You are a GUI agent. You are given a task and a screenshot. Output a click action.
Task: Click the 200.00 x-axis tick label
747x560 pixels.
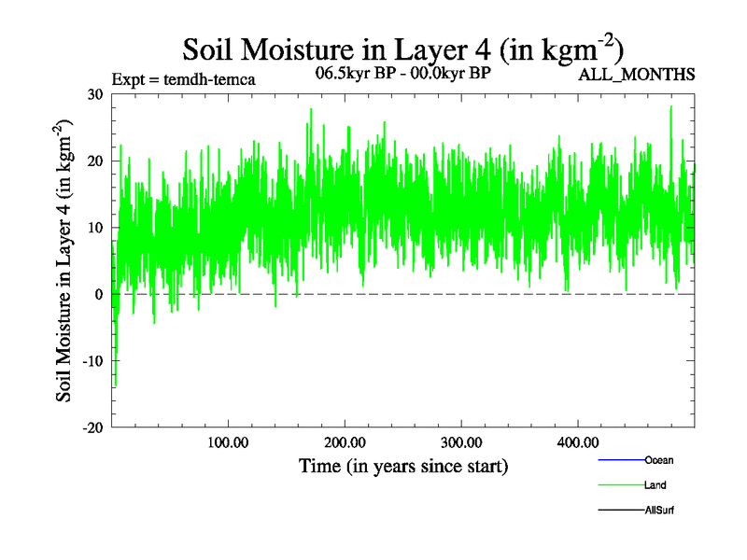[x=344, y=442]
